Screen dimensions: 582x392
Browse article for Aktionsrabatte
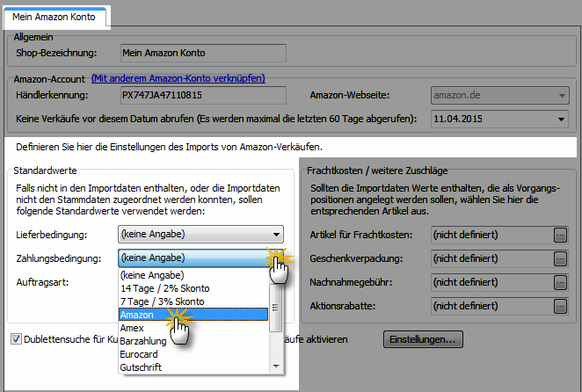[561, 306]
